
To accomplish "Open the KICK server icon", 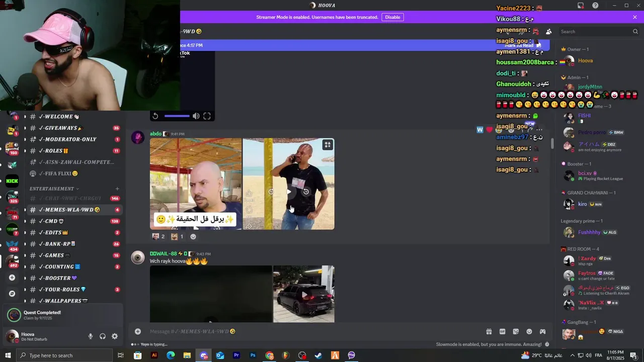I will click(12, 181).
